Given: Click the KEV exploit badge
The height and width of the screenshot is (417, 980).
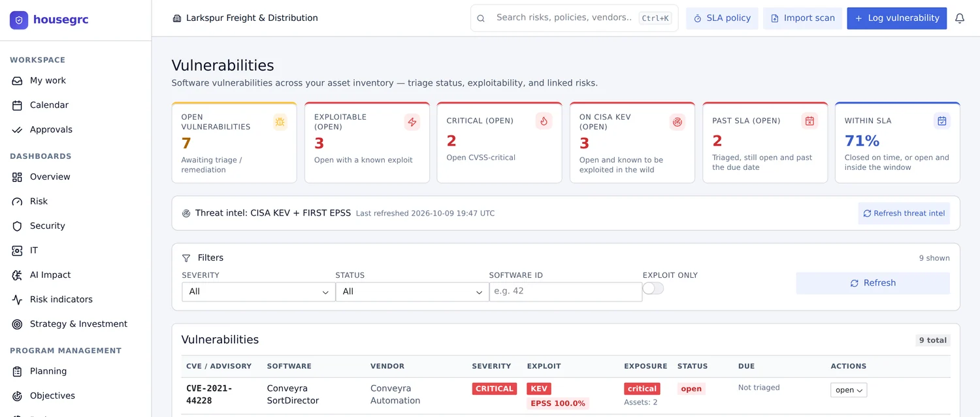Looking at the screenshot, I should tap(539, 389).
